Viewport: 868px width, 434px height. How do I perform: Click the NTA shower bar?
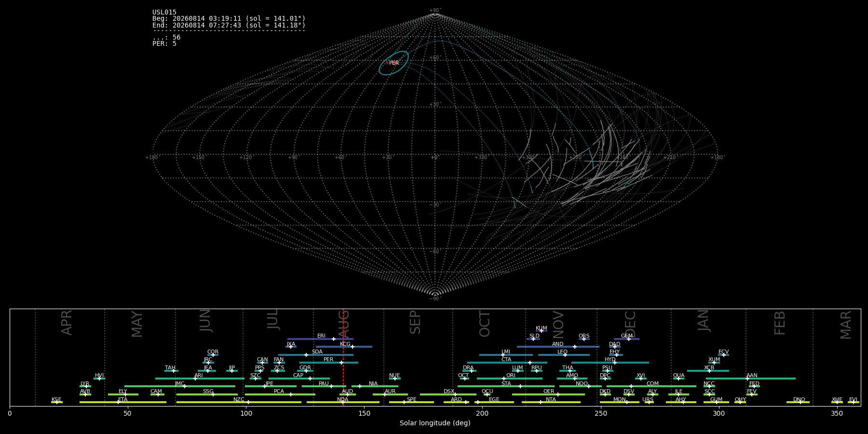click(551, 402)
